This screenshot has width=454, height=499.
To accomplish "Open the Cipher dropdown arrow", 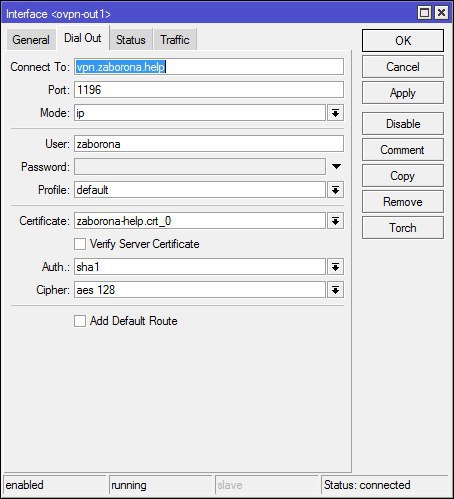I will tap(335, 290).
